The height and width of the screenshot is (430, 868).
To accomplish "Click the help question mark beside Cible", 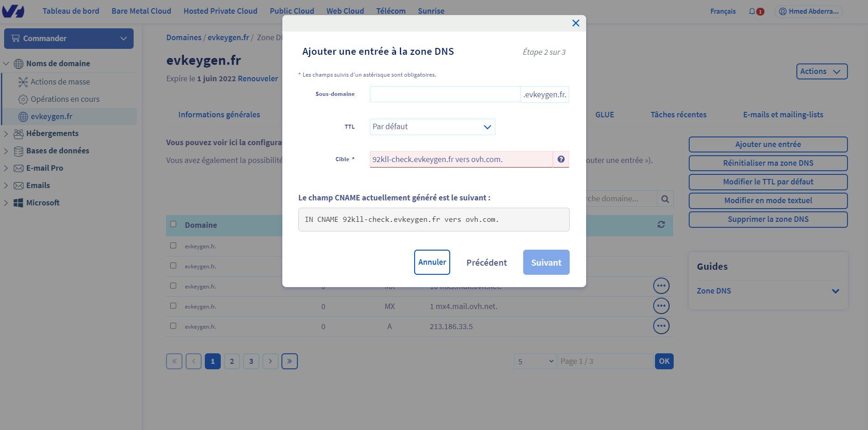I will (561, 159).
